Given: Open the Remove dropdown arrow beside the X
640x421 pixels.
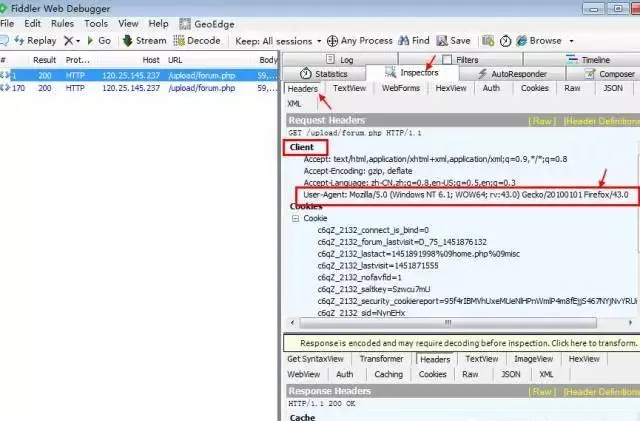Looking at the screenshot, I should [78, 41].
